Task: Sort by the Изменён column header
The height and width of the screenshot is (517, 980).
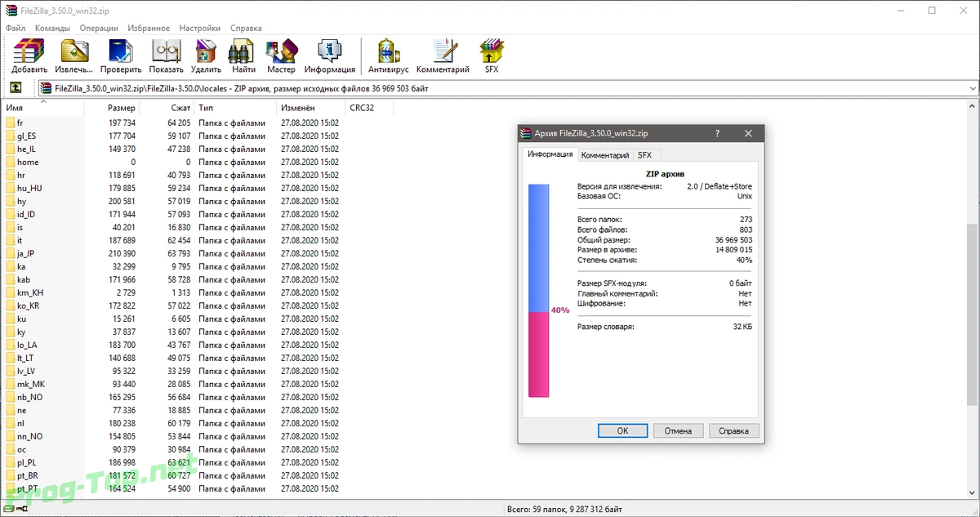Action: [x=310, y=108]
